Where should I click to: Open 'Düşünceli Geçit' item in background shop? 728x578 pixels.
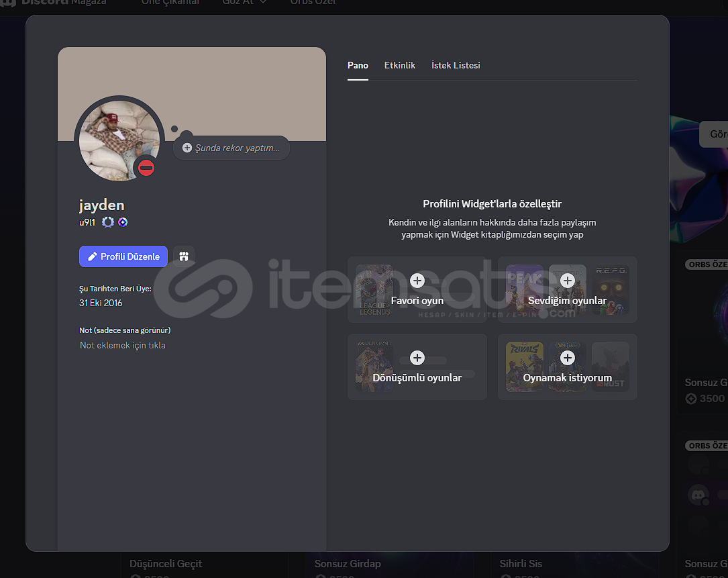click(166, 564)
